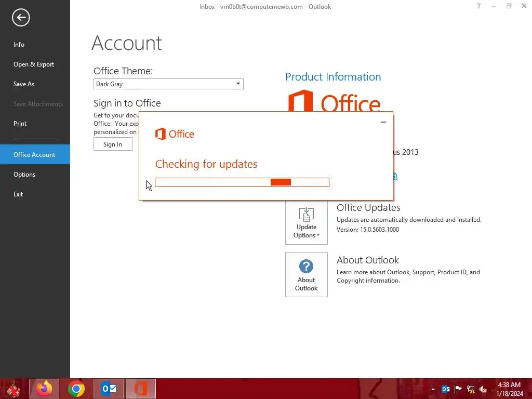Select the Office updater taskbar icon
The width and height of the screenshot is (532, 399).
[141, 389]
